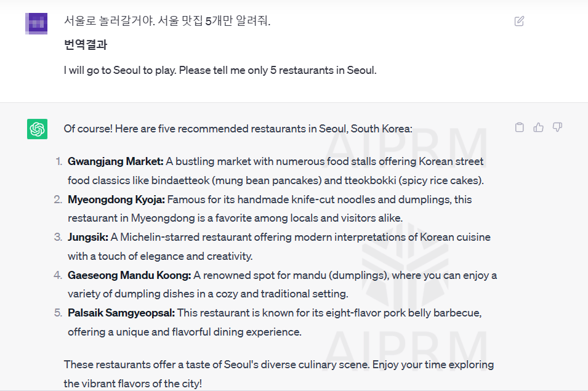This screenshot has height=391, width=588.
Task: Click the purple user avatar
Action: pyautogui.click(x=37, y=23)
